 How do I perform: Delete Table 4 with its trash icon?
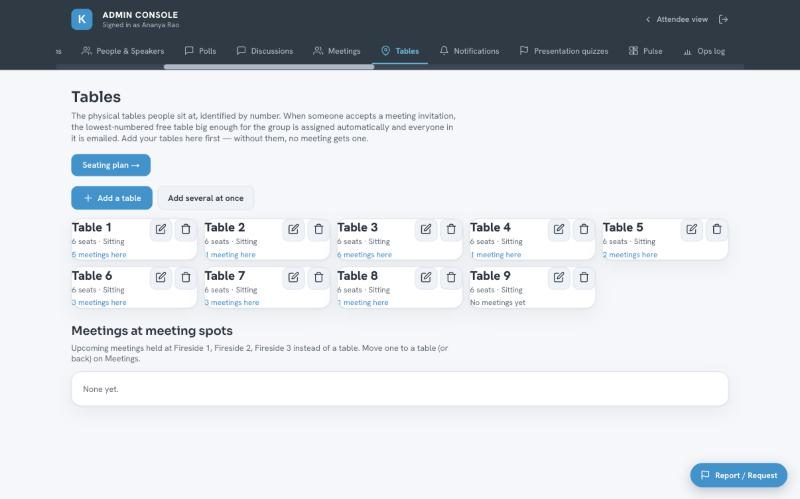pos(584,229)
